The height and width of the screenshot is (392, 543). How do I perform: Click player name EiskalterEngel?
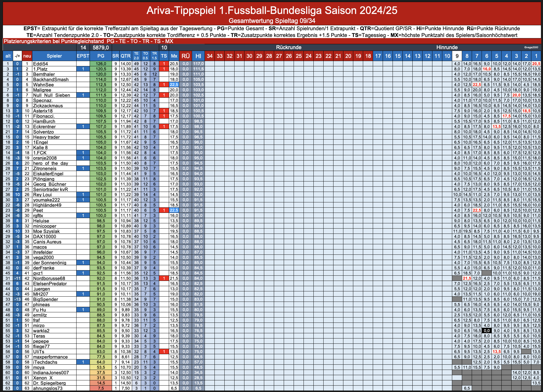[x=48, y=174]
